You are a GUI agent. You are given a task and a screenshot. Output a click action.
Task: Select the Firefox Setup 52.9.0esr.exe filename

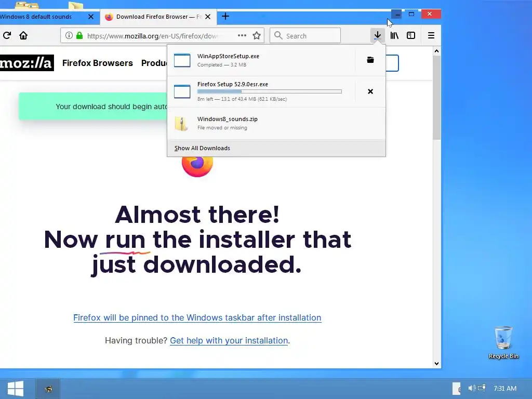(233, 84)
